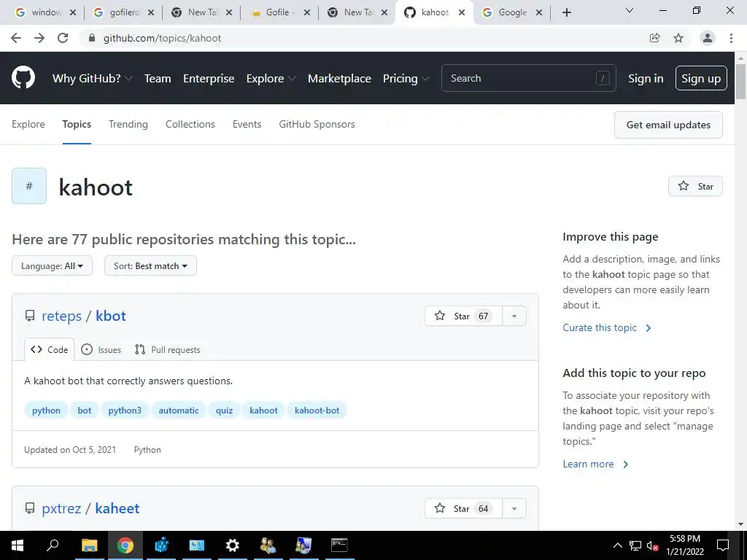
Task: Click the network icon in system tray
Action: pos(635,545)
